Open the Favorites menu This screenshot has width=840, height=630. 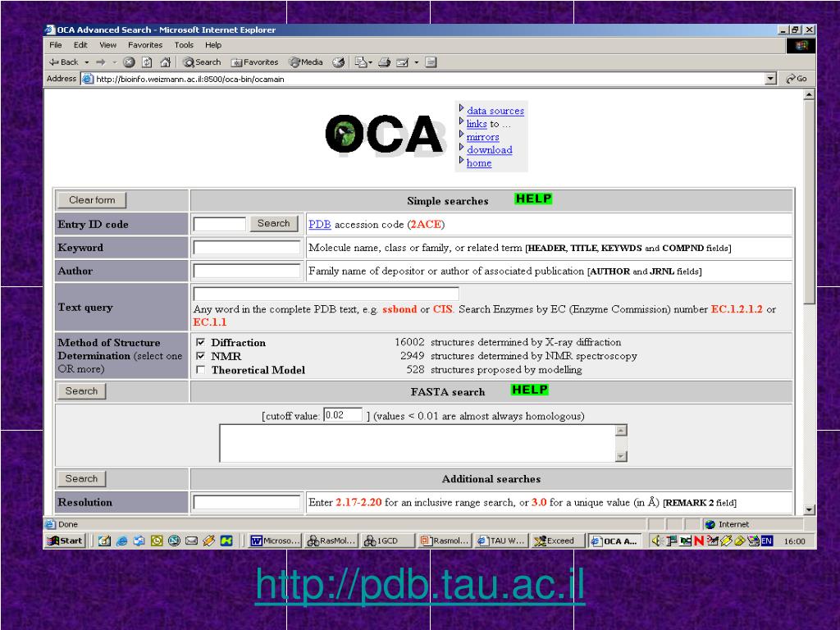point(145,45)
